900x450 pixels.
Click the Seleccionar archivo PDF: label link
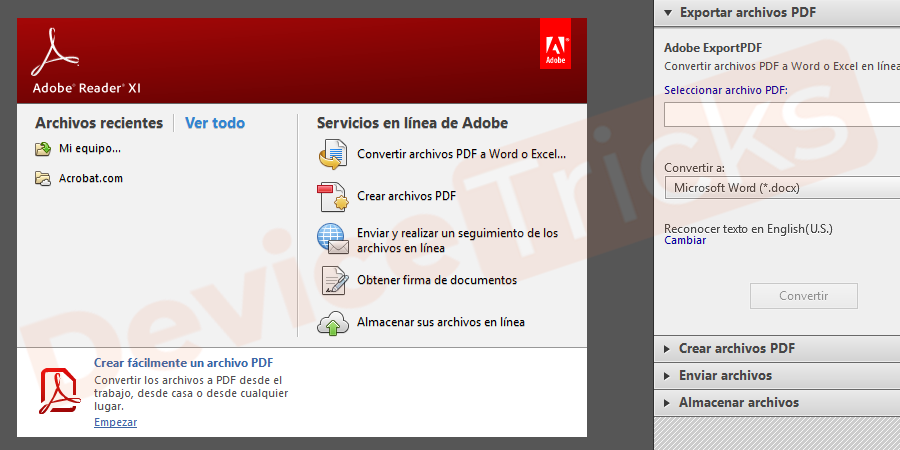726,90
